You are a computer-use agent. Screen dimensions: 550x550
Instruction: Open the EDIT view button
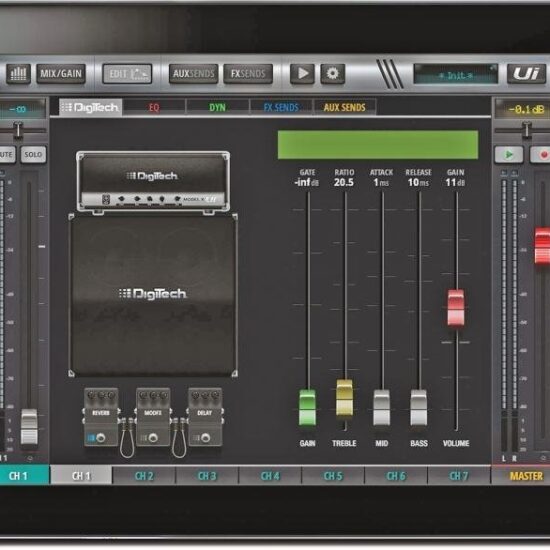127,74
